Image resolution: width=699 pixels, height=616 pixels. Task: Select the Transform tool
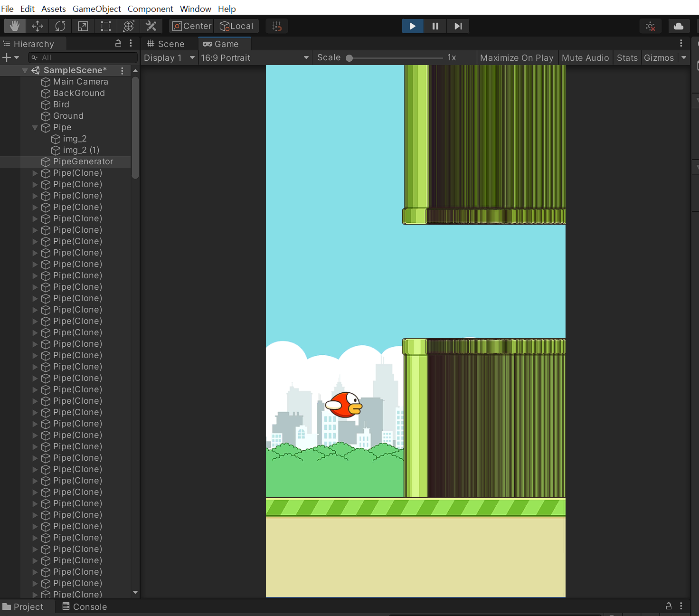(129, 26)
